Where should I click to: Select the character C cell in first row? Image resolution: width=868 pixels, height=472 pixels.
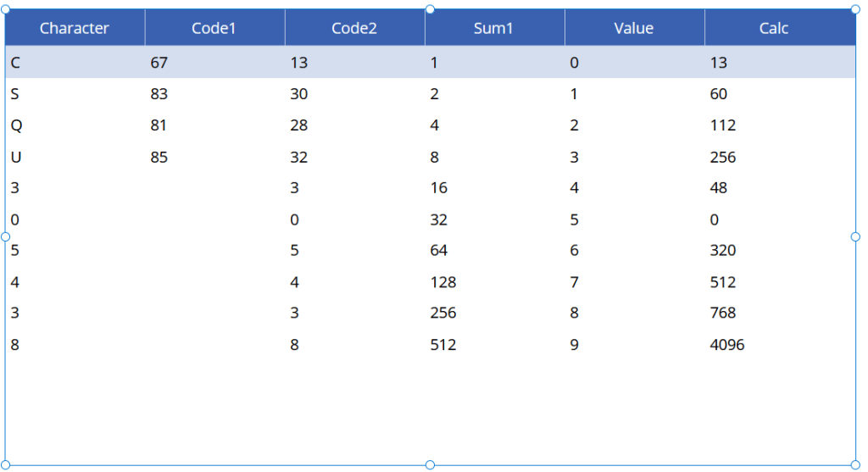point(15,63)
